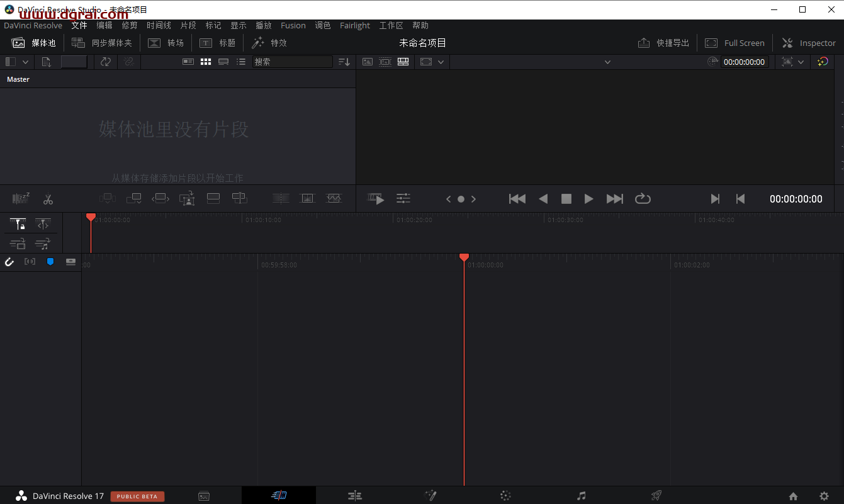Viewport: 844px width, 504px height.
Task: Toggle Full Screen viewer mode
Action: 735,43
